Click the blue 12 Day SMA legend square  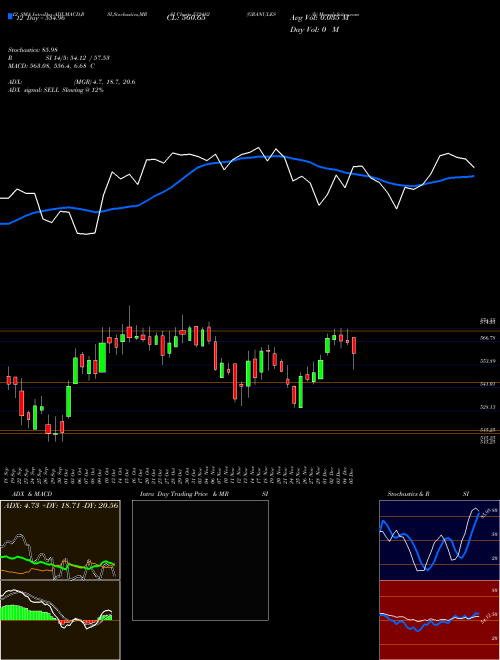coord(10,16)
